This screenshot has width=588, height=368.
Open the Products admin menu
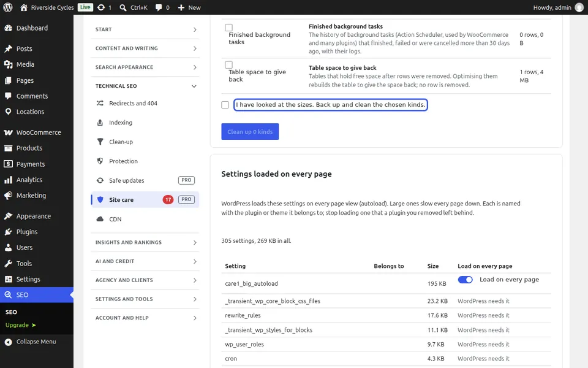(x=37, y=148)
